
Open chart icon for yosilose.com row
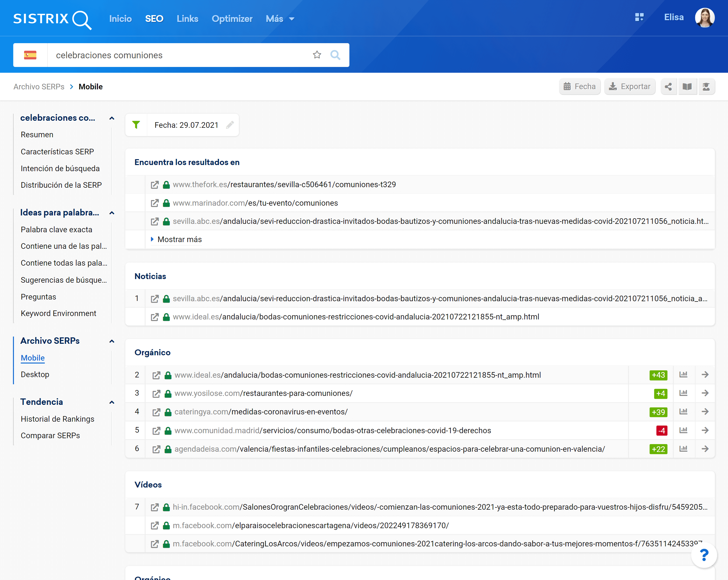683,393
